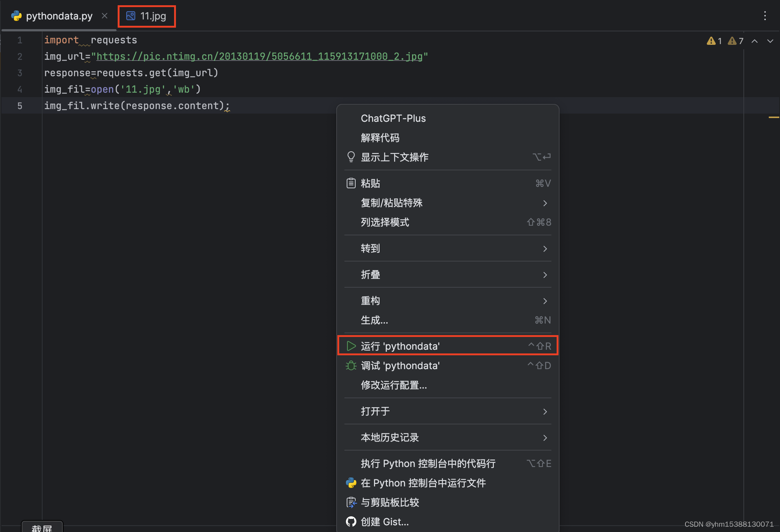
Task: Click the GitHub icon beside 创建 Gist
Action: click(351, 522)
